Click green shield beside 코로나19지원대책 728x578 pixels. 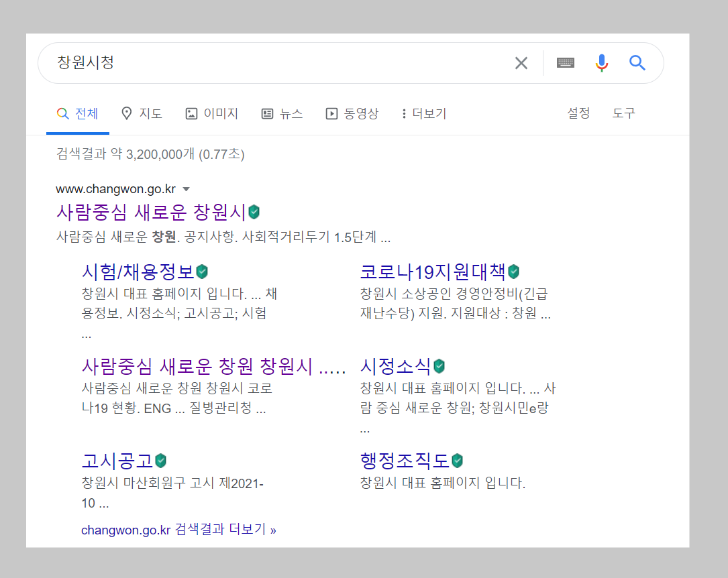[513, 272]
